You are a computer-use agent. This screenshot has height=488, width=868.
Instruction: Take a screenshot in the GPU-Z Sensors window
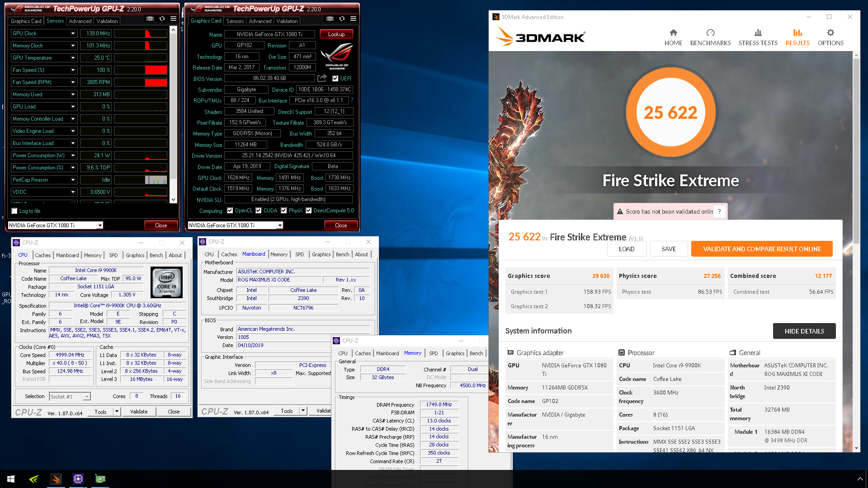(x=150, y=19)
